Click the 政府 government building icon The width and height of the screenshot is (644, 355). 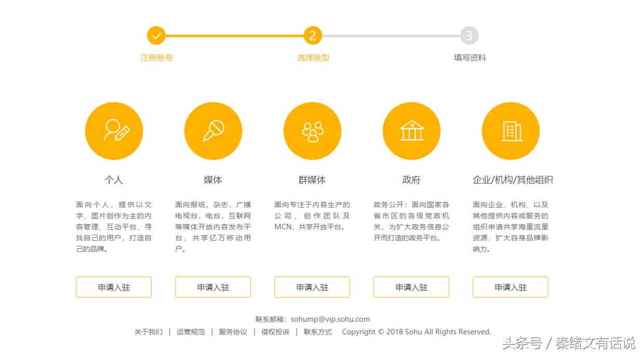[x=411, y=131]
